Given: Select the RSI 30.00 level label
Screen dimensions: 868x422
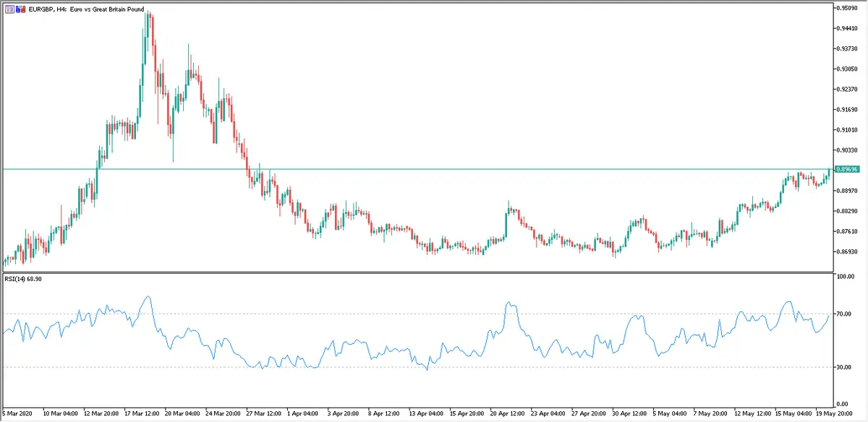Looking at the screenshot, I should (x=844, y=367).
